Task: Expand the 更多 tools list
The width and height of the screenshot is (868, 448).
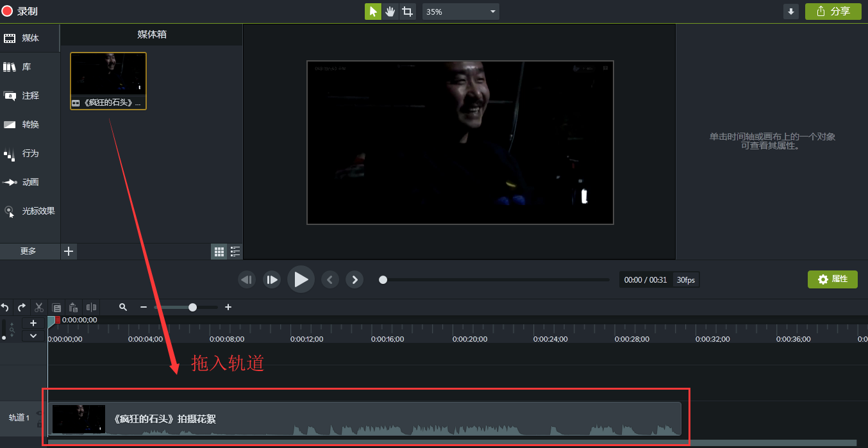Action: (28, 251)
